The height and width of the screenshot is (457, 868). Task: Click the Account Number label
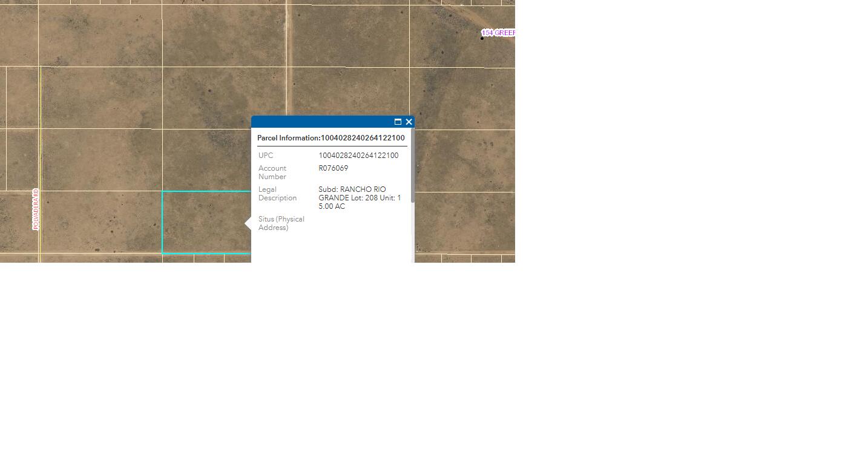272,173
